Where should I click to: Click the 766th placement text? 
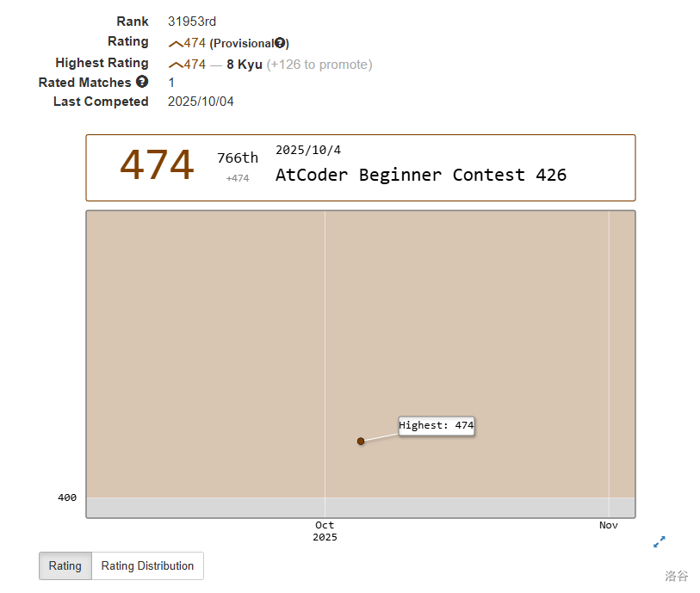(x=237, y=158)
